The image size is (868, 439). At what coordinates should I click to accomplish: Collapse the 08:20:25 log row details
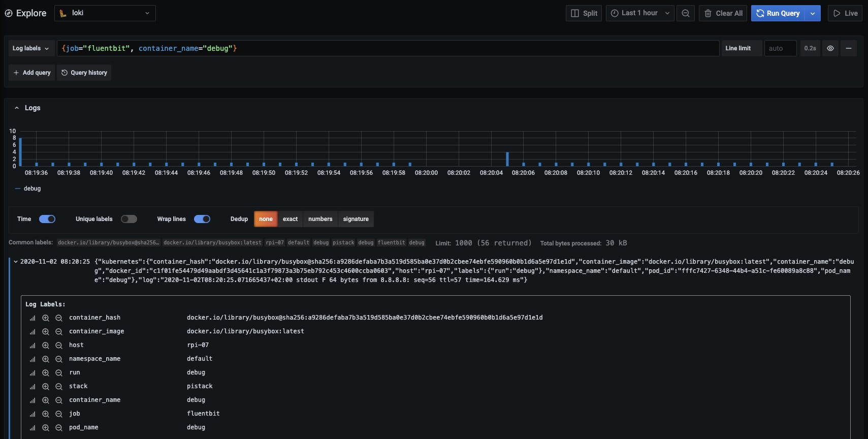(x=16, y=262)
